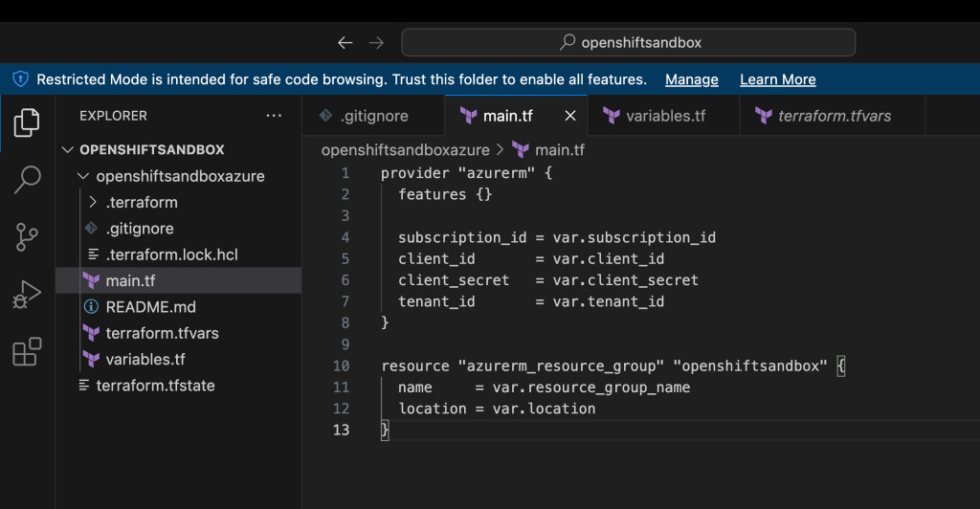Click 'var.client_id' on line 5

[x=608, y=259]
